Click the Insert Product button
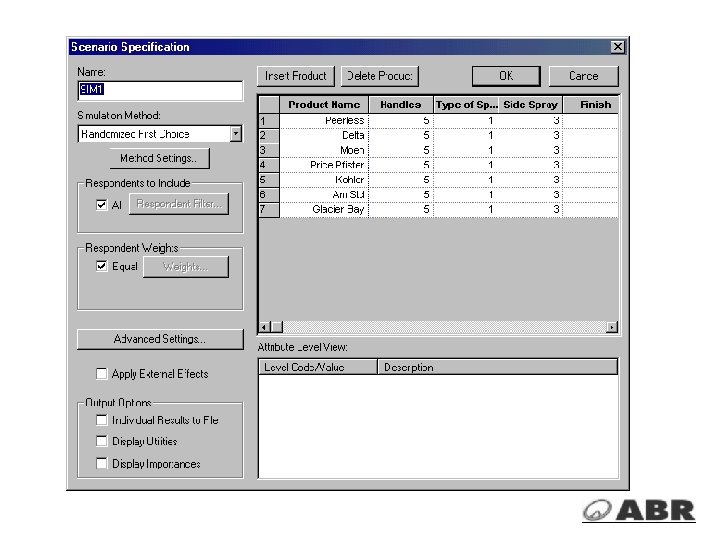 point(296,76)
